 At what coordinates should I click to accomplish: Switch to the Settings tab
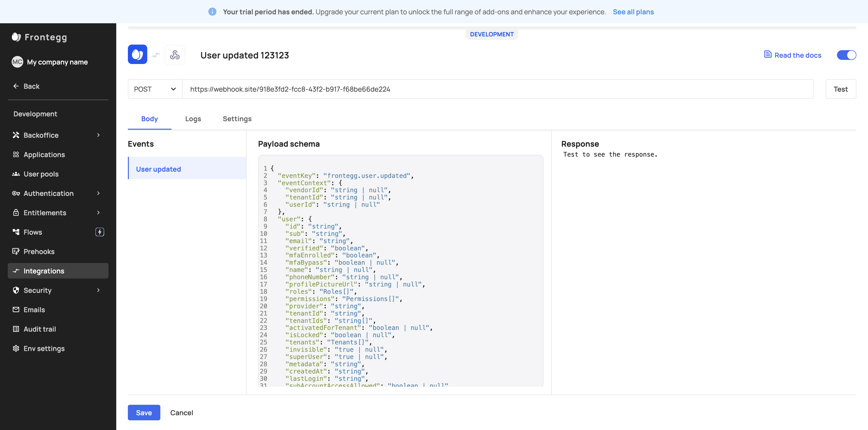[x=237, y=119]
